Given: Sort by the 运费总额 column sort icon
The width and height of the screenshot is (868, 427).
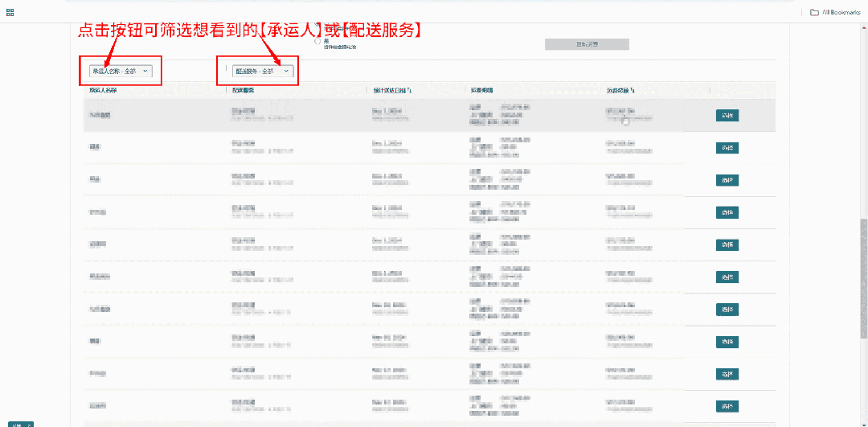Looking at the screenshot, I should click(x=633, y=90).
